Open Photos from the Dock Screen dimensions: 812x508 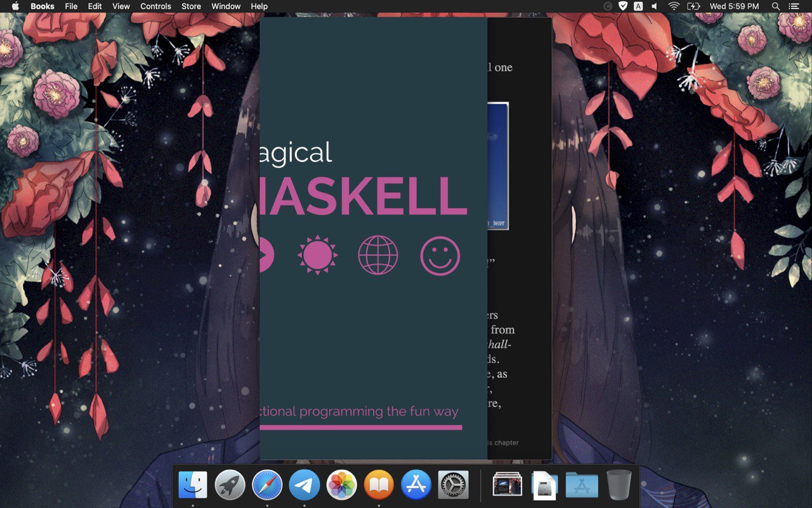point(342,485)
